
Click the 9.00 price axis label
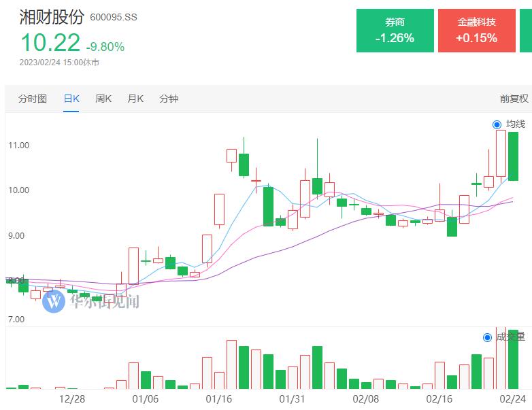click(16, 236)
